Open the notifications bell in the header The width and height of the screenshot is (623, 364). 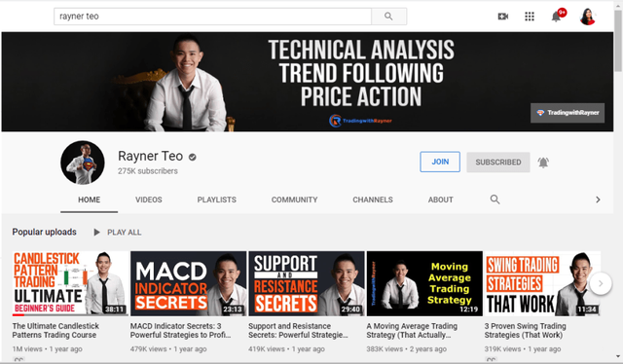(556, 17)
